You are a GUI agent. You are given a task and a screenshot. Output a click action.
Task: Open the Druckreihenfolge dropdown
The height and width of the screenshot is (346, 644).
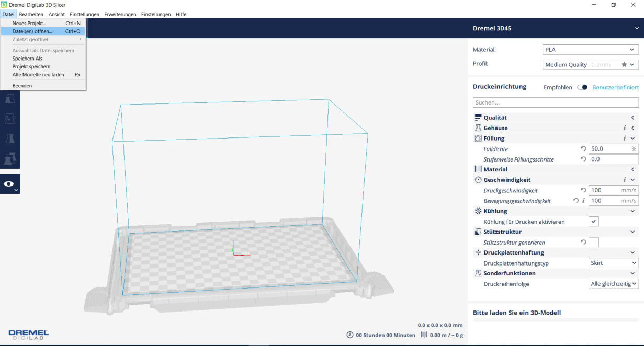(614, 284)
